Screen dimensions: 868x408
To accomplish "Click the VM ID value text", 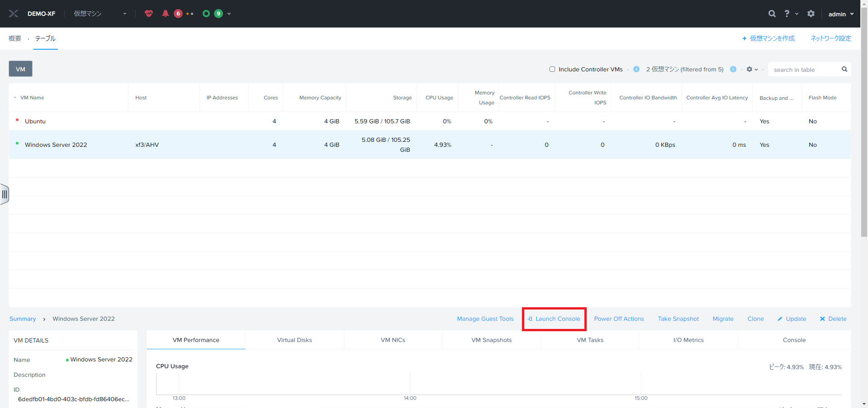I will click(74, 399).
